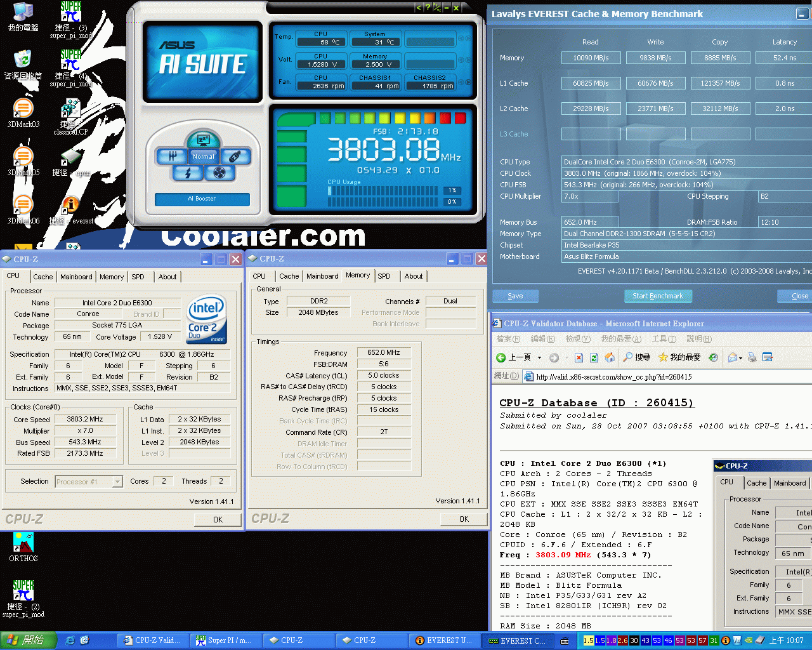Viewport: 812px width, 650px height.
Task: Open the 3DMark05 desktop shortcut
Action: 23,161
